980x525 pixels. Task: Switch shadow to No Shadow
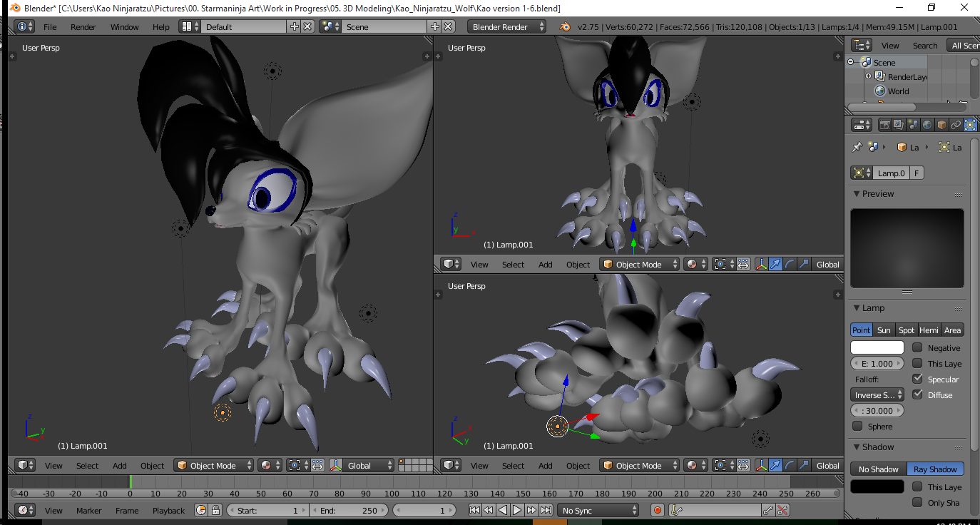click(878, 469)
